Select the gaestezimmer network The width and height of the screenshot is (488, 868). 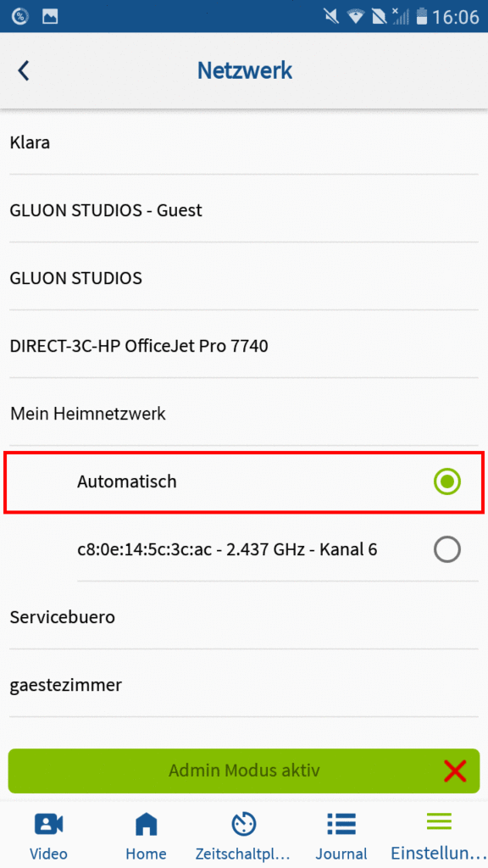pyautogui.click(x=243, y=685)
